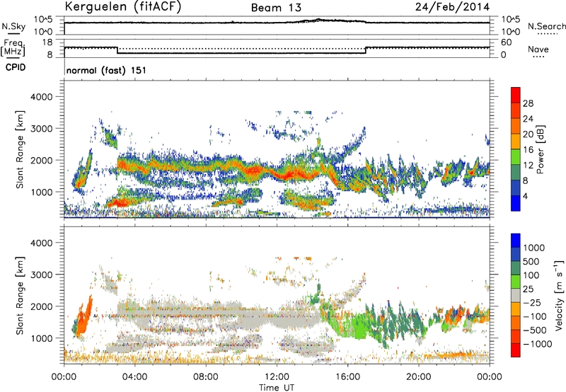Click the velocity panel 'Slant Range [km]' label
The width and height of the screenshot is (566, 392).
coord(20,296)
